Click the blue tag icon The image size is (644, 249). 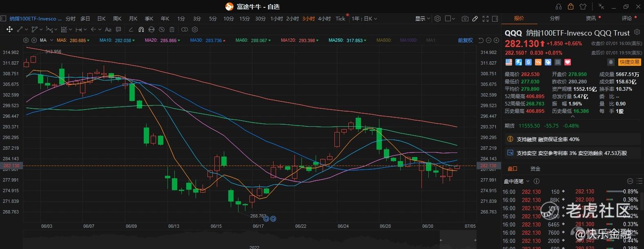coord(548,62)
